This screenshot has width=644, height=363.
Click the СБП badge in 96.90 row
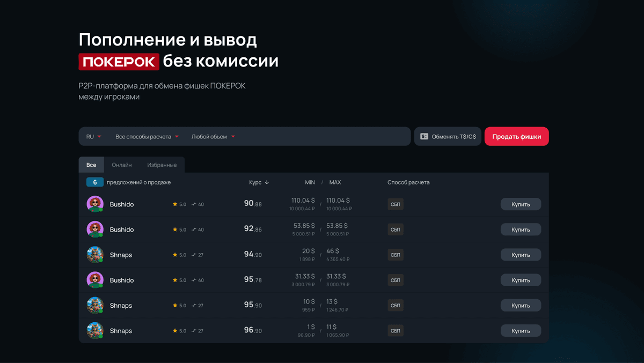(x=396, y=331)
